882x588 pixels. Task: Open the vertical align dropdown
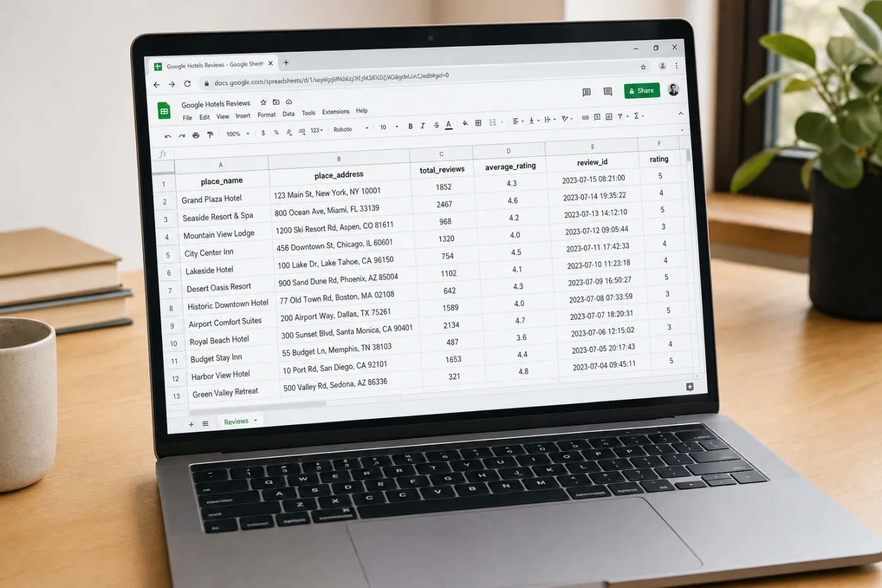[533, 120]
